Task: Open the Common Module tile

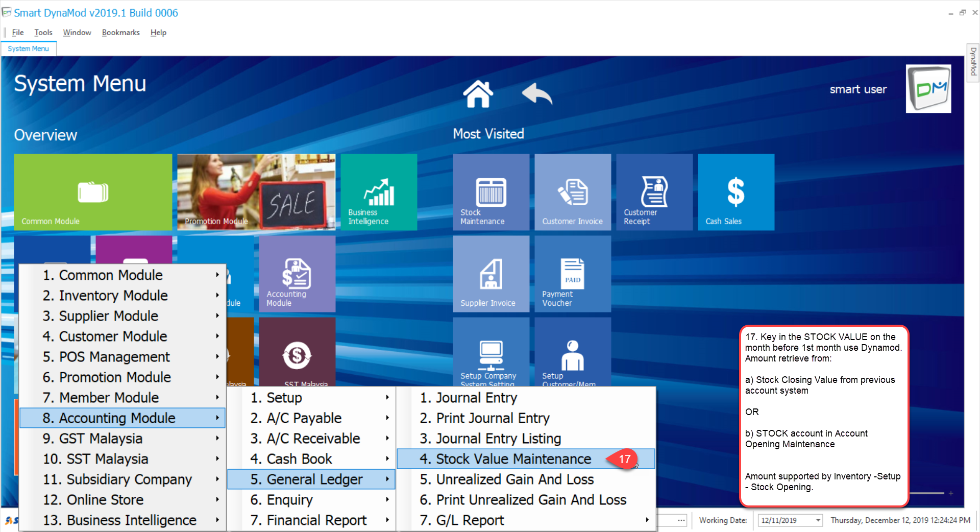Action: 93,192
